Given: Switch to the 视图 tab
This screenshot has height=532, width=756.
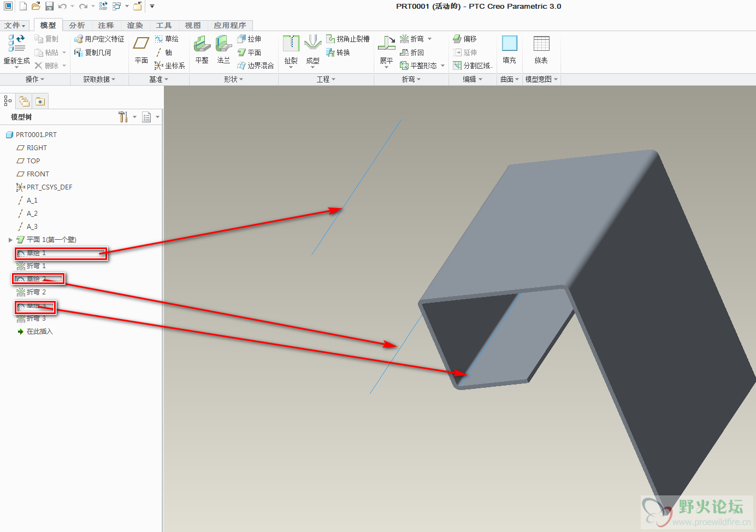Looking at the screenshot, I should point(193,26).
